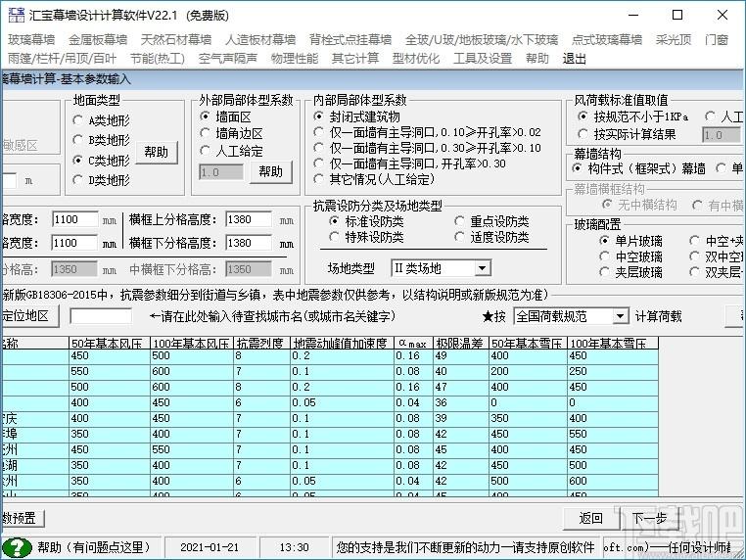746x560 pixels.
Task: Open 背栓式点挂幕墙 menu
Action: 350,39
